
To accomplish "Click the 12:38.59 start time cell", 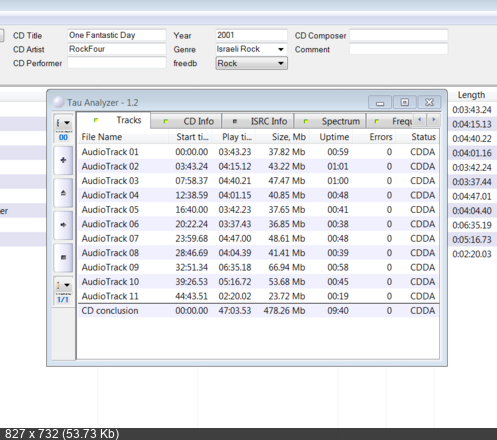I will pyautogui.click(x=192, y=195).
